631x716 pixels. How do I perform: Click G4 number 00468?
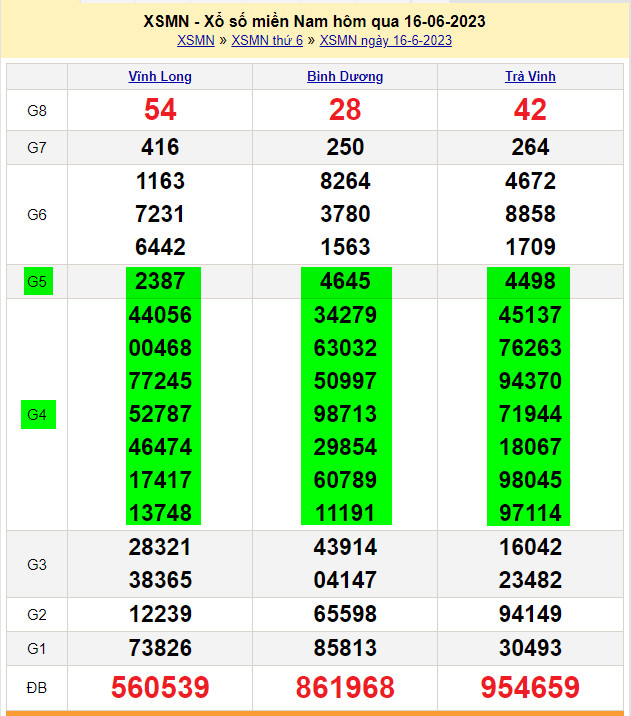click(x=160, y=348)
